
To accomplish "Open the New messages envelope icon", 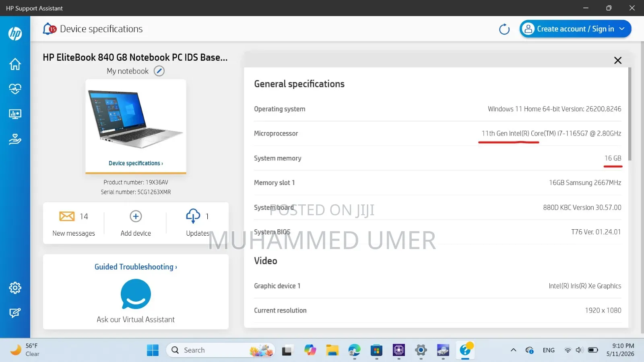I will click(x=67, y=216).
